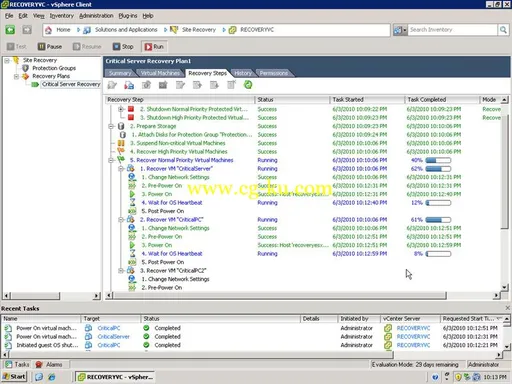Image resolution: width=512 pixels, height=384 pixels.
Task: Click recovery steps vertical scrollbar thumb
Action: (x=505, y=171)
